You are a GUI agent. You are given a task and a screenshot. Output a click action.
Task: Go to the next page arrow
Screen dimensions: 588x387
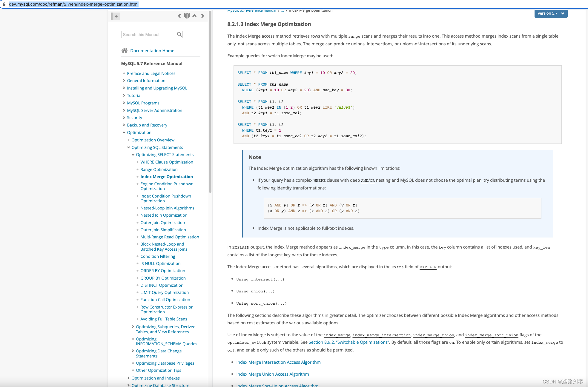[x=202, y=16]
